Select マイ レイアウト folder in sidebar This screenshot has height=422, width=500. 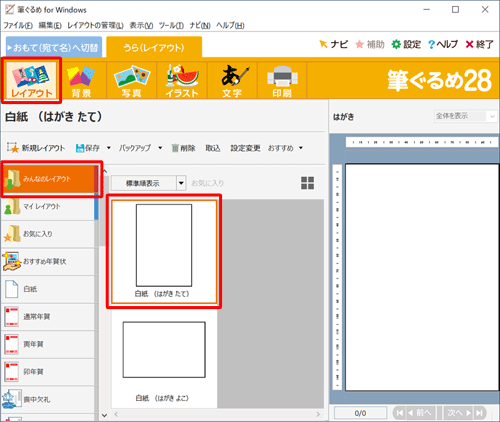48,207
